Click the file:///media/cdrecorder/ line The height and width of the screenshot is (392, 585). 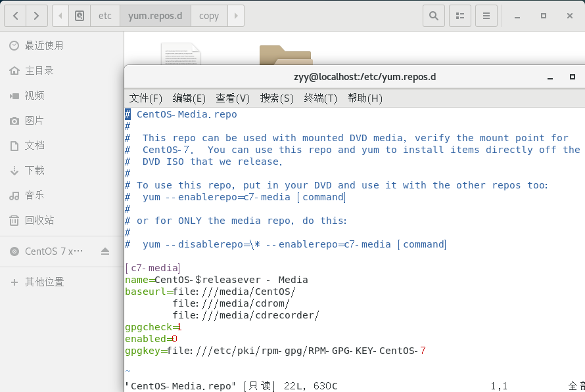coord(246,316)
